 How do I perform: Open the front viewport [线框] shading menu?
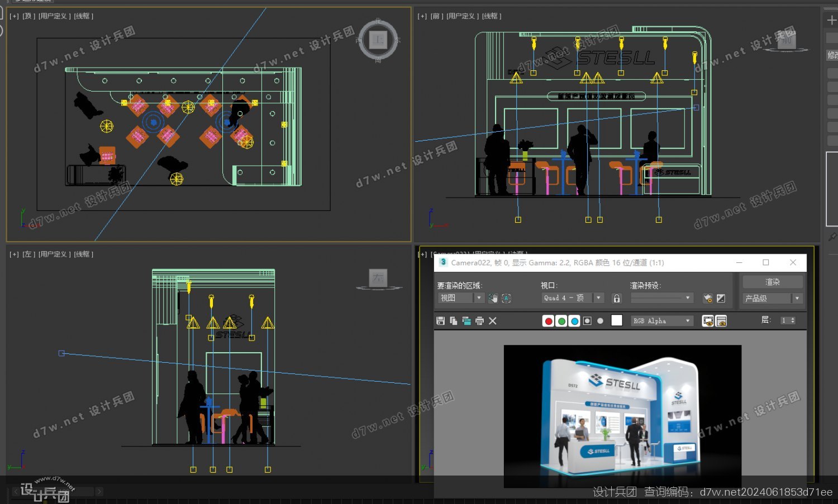(492, 16)
